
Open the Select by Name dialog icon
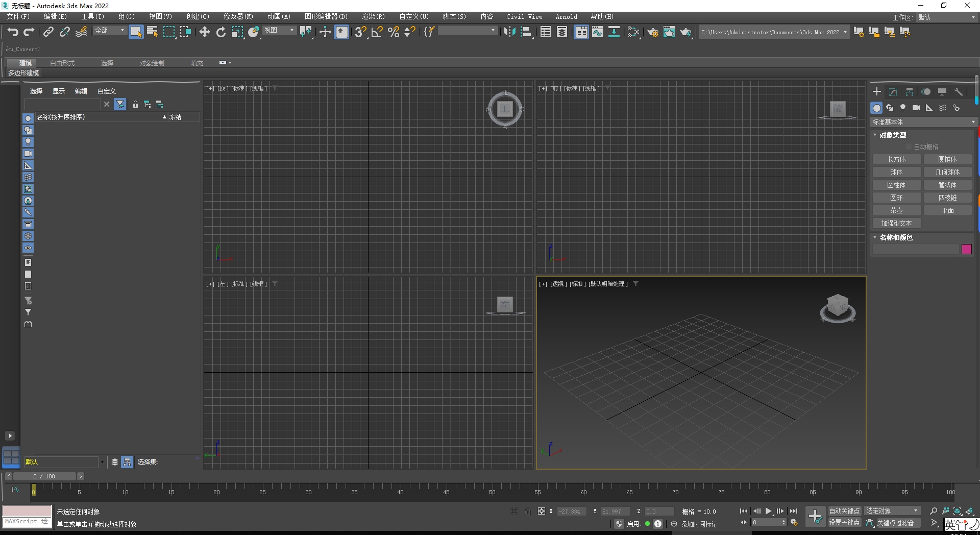(152, 32)
